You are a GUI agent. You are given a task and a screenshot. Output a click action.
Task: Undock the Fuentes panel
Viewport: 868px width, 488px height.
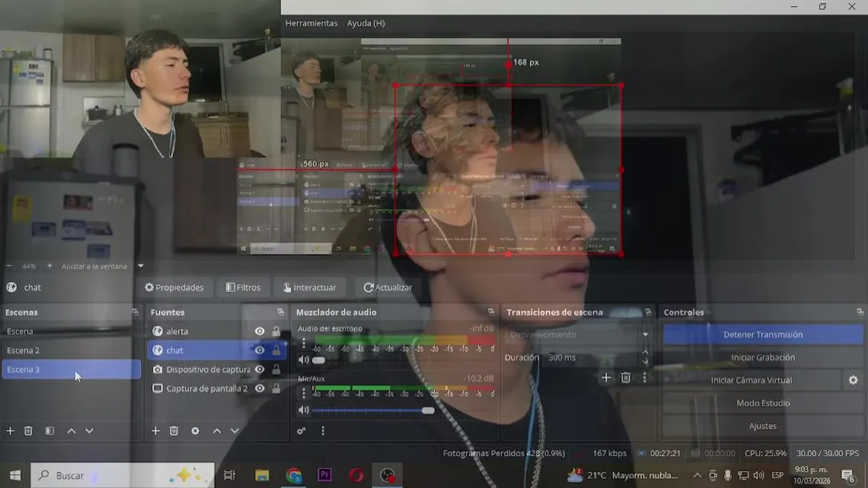coord(281,312)
